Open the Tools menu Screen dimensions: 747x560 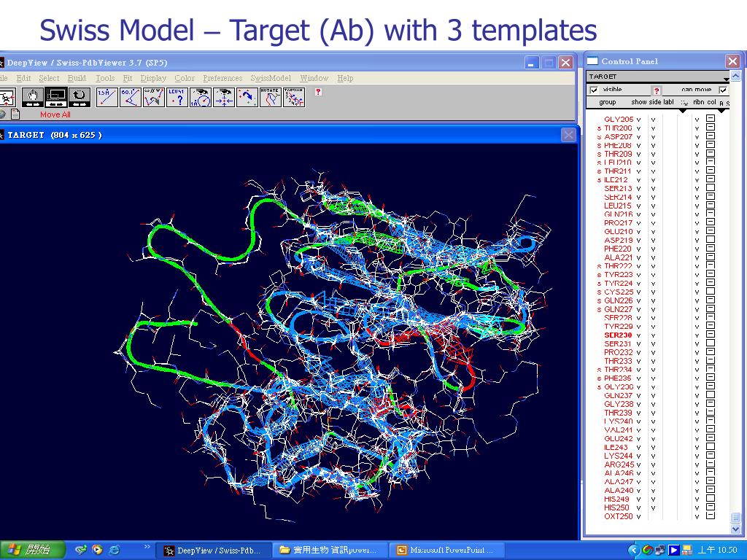[x=105, y=78]
